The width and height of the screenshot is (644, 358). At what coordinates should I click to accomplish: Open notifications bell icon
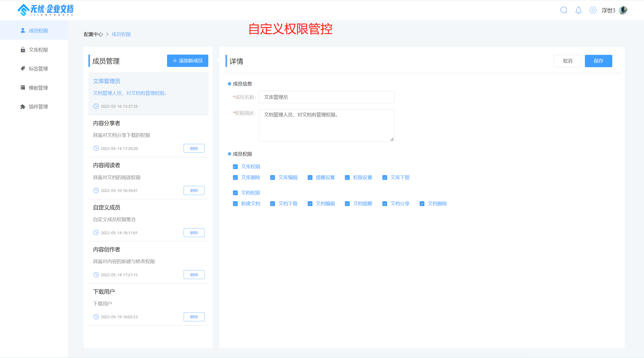click(578, 10)
